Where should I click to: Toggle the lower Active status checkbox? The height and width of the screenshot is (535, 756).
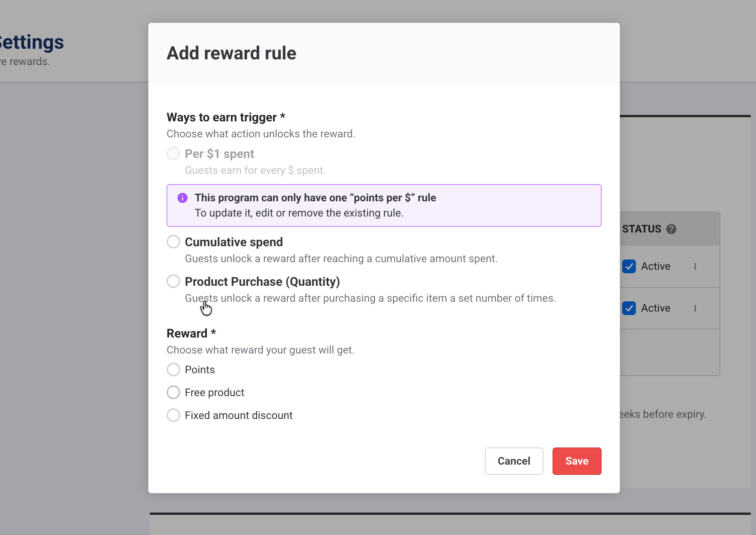pos(629,308)
